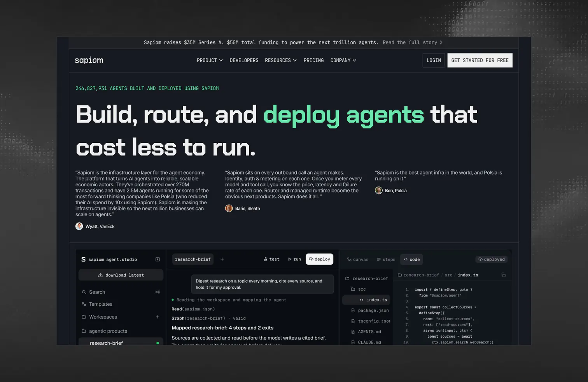Click the magnifier icon in the Search row
Image resolution: width=588 pixels, height=382 pixels.
[84, 292]
